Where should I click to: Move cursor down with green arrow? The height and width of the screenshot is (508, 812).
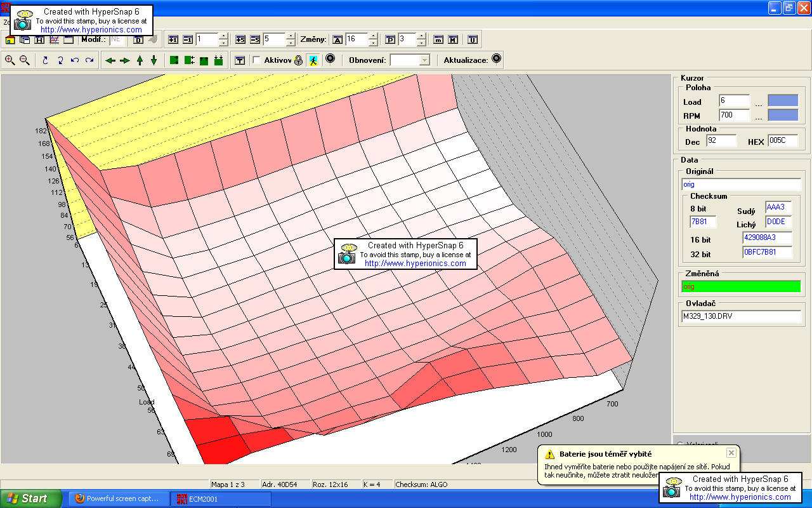click(154, 60)
